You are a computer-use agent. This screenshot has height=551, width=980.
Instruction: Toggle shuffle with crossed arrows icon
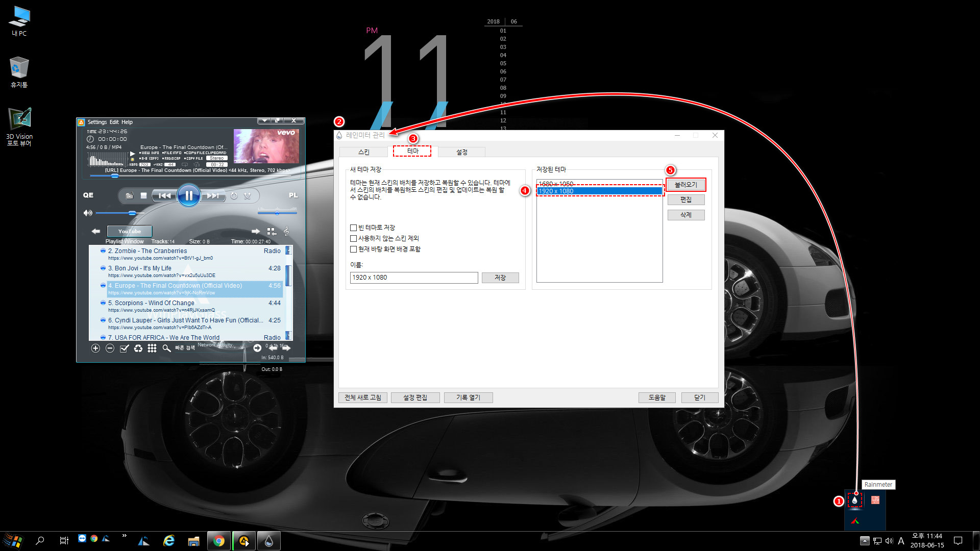pos(248,195)
